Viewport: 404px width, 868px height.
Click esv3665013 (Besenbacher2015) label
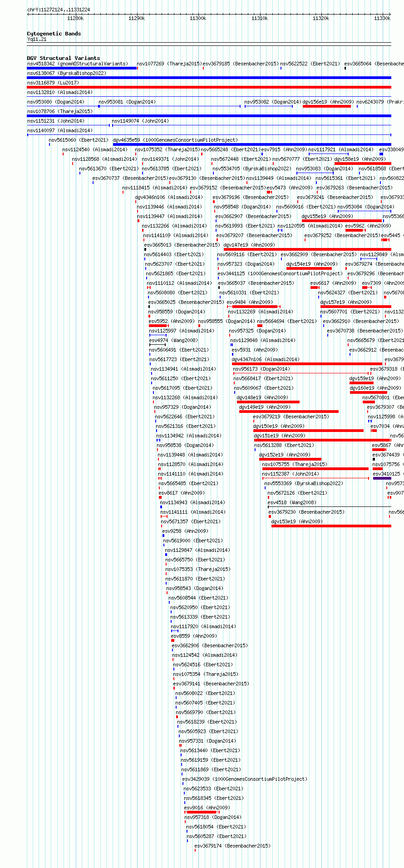[x=182, y=245]
